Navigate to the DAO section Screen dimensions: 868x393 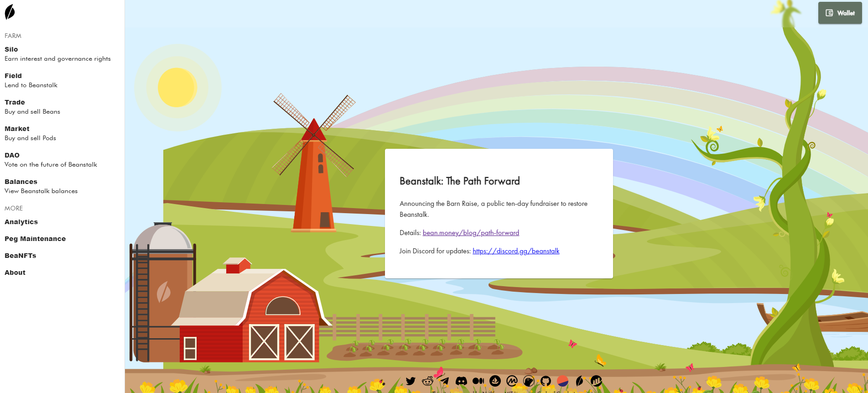point(12,155)
